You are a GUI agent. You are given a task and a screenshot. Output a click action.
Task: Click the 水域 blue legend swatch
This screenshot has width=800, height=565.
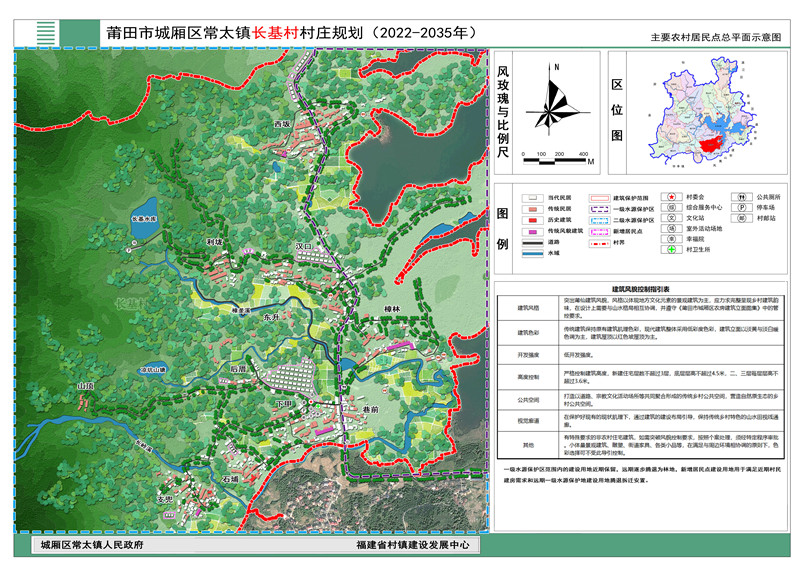(x=530, y=254)
